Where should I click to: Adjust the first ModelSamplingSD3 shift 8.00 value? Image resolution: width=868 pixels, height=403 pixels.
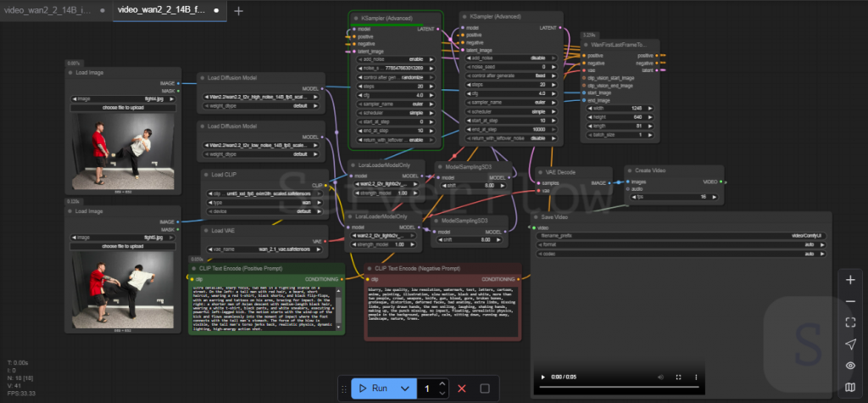[473, 186]
